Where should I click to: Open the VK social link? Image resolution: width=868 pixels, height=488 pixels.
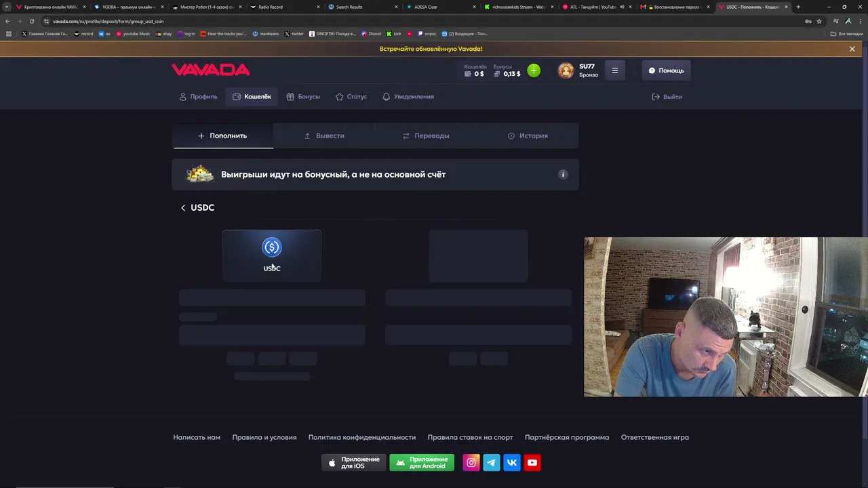(x=512, y=463)
